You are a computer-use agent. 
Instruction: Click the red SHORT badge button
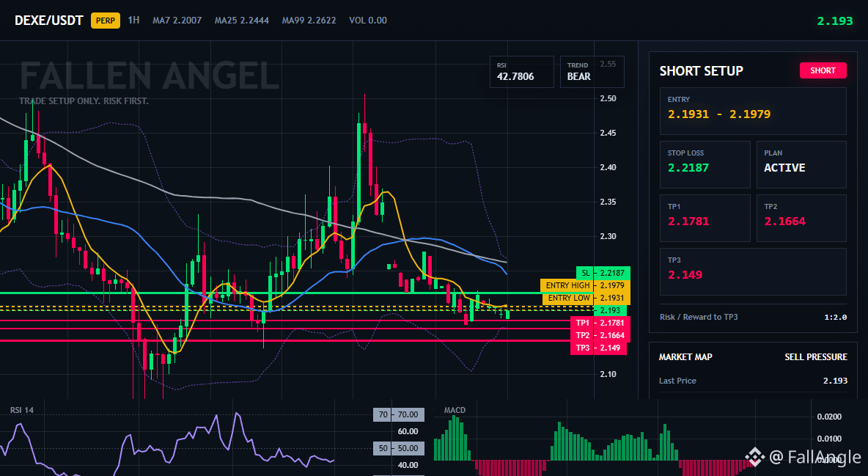823,70
